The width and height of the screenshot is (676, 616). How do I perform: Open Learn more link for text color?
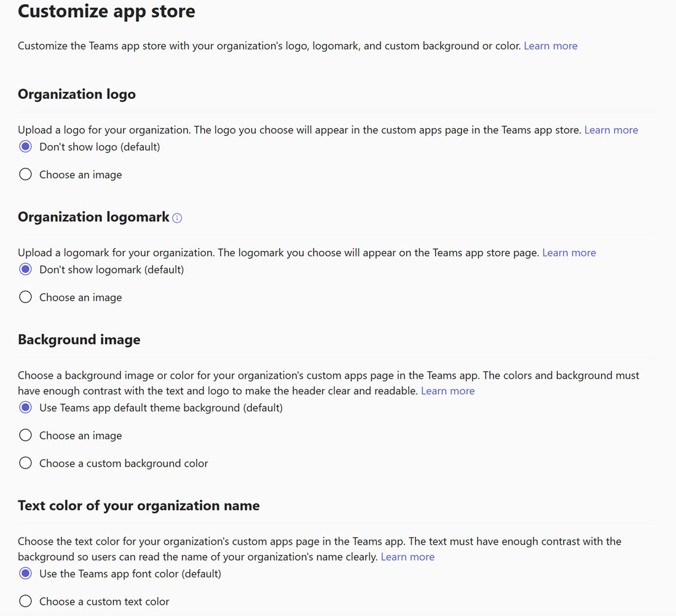point(407,557)
